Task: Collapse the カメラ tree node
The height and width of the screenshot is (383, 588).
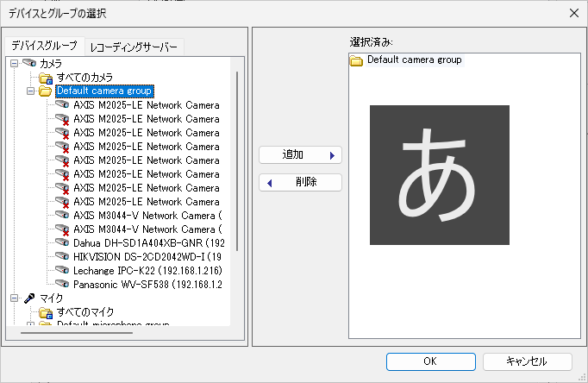Action: pyautogui.click(x=15, y=63)
